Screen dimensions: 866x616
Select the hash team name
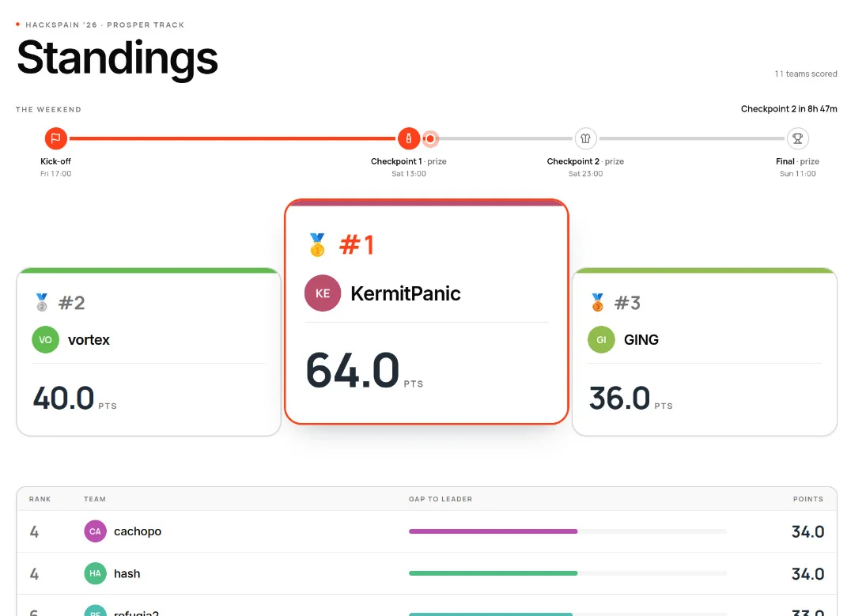[x=127, y=573]
